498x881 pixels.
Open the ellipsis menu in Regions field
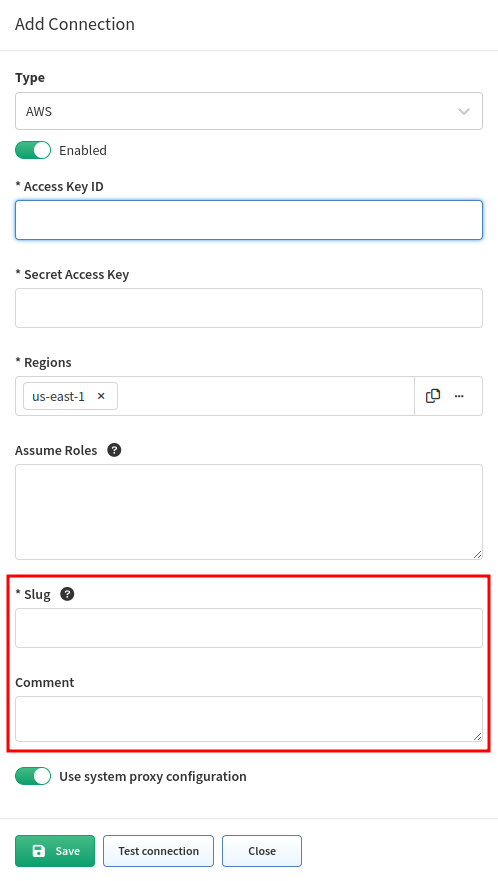(459, 396)
